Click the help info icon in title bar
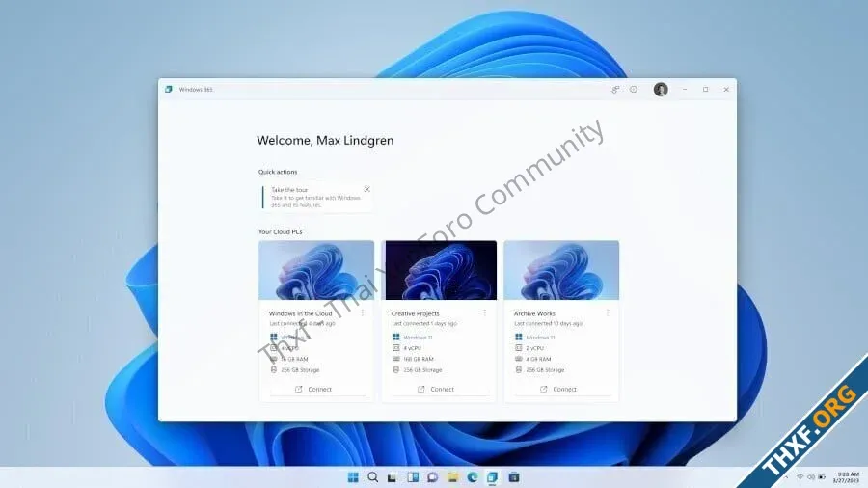This screenshot has width=868, height=488. click(634, 90)
